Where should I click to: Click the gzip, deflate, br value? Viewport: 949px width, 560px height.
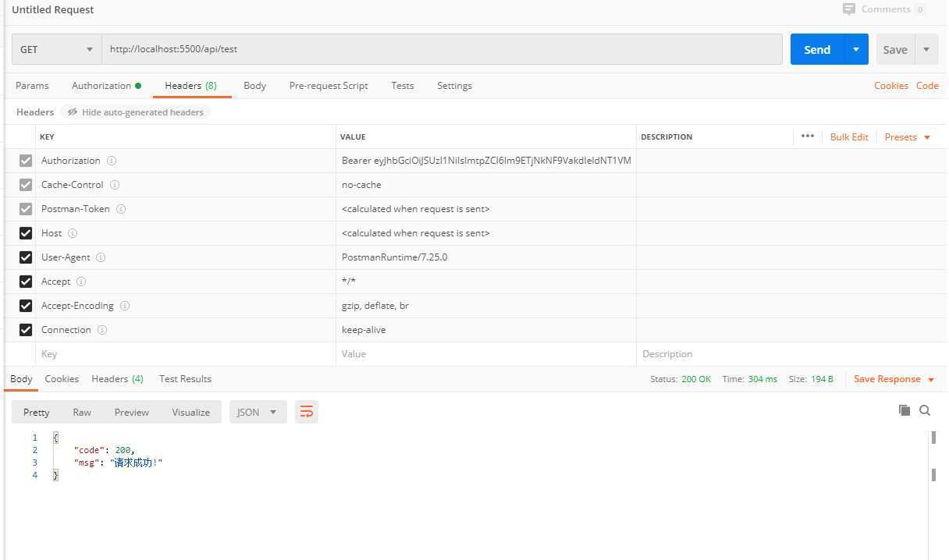pos(375,306)
